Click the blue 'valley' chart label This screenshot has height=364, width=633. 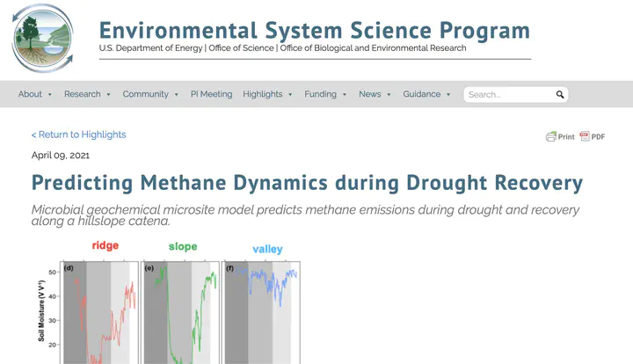pyautogui.click(x=267, y=249)
